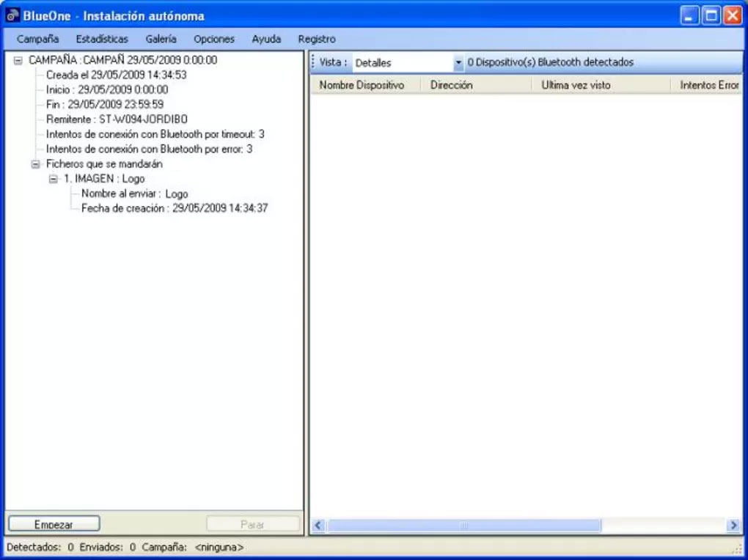Open the Registro menu

[317, 39]
